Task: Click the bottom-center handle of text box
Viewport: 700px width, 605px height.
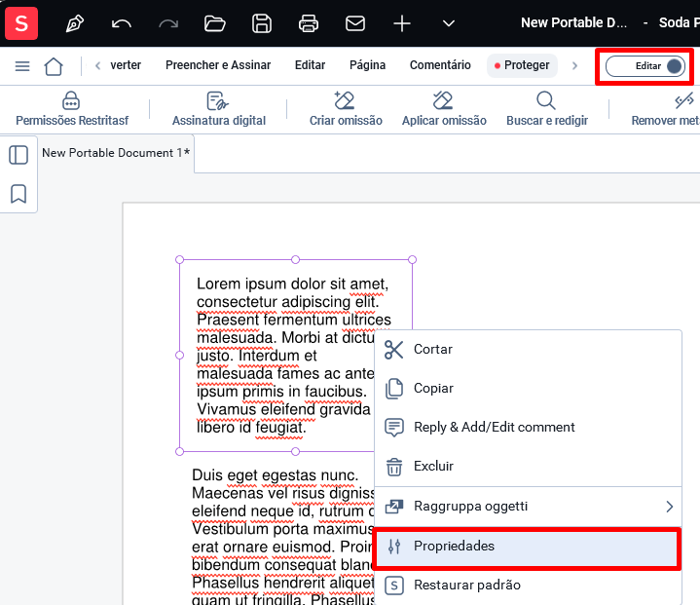Action: pos(295,451)
